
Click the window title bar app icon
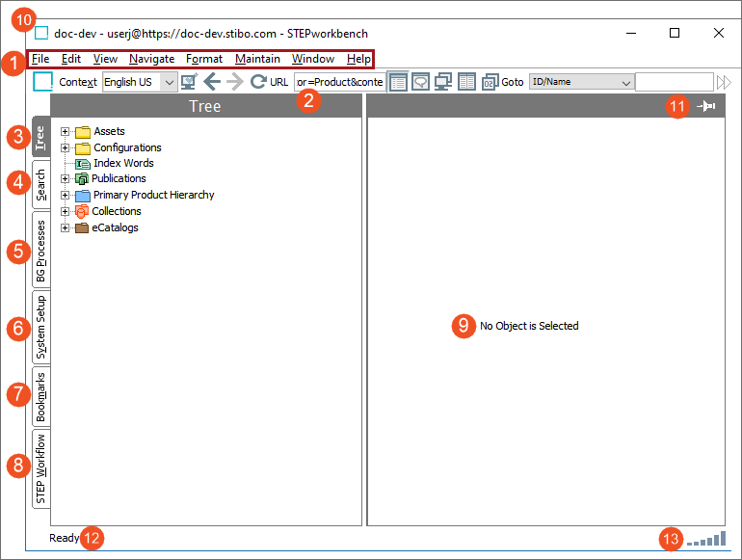point(41,33)
